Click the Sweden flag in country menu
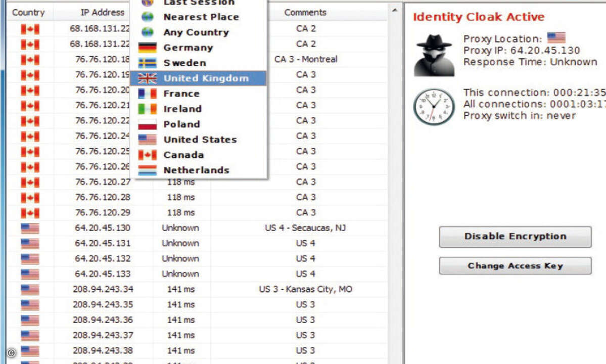 [x=147, y=63]
